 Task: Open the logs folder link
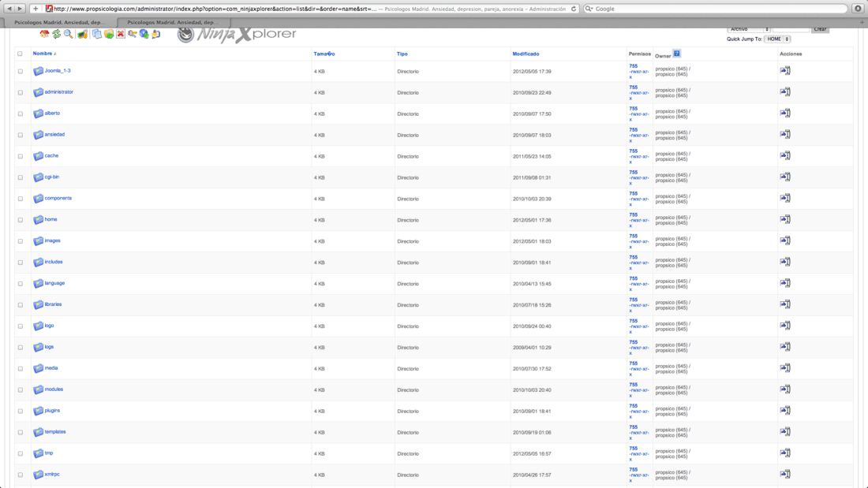coord(49,347)
